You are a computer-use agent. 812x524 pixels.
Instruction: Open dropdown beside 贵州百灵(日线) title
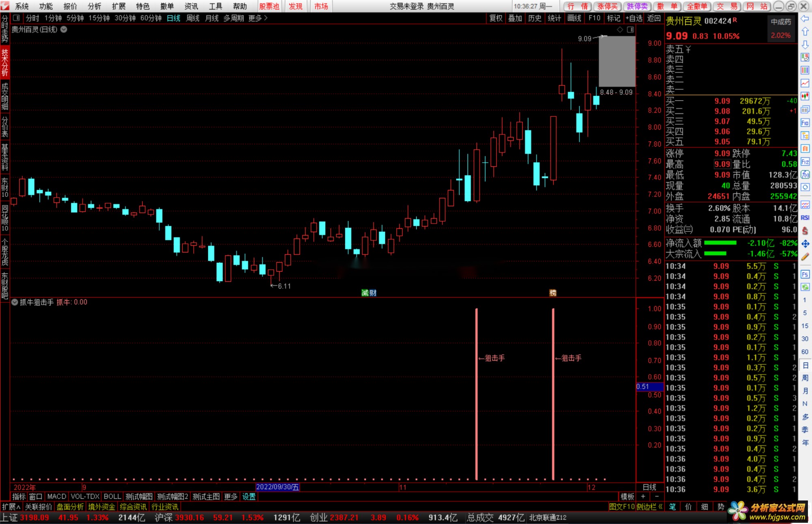click(64, 29)
